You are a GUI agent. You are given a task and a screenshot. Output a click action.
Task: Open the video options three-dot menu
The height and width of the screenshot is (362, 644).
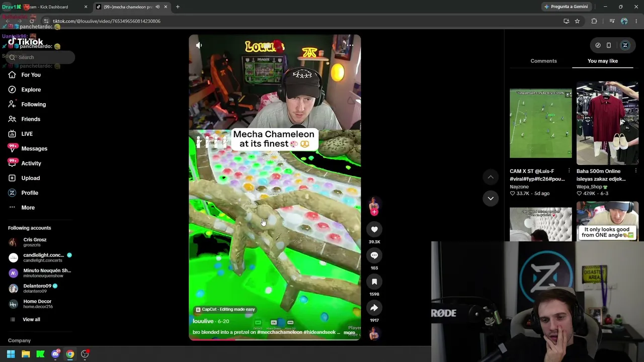[x=350, y=45]
